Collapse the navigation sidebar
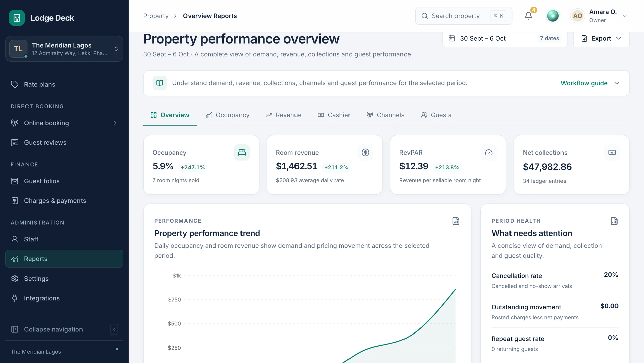The height and width of the screenshot is (363, 644). [x=64, y=329]
